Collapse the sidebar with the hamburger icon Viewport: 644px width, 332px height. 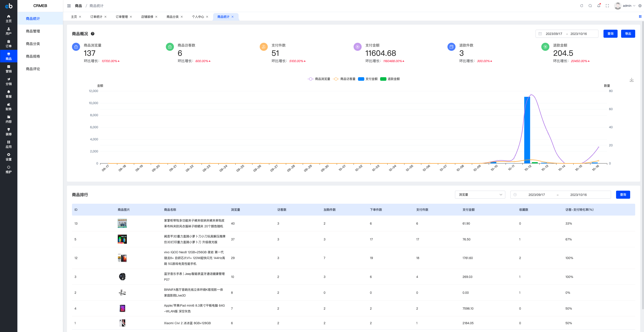pyautogui.click(x=69, y=6)
